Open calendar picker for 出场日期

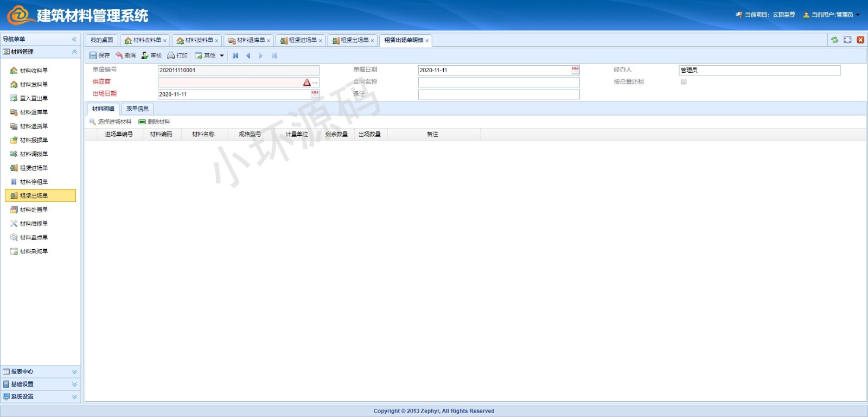[x=315, y=94]
